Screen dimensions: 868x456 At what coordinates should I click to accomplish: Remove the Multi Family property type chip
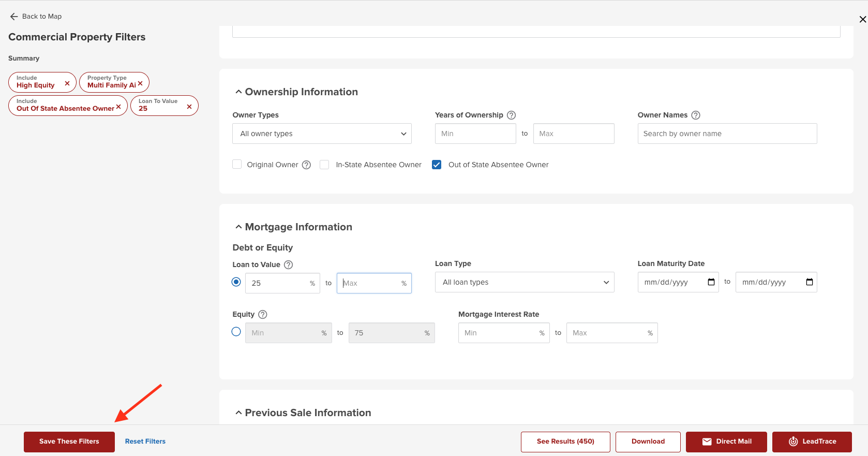140,83
